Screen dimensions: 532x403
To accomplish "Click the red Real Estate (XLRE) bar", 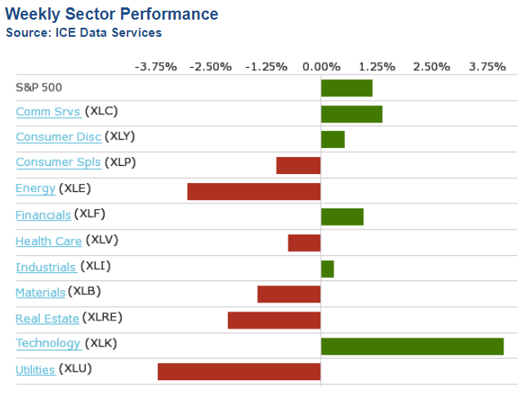I will coord(274,320).
